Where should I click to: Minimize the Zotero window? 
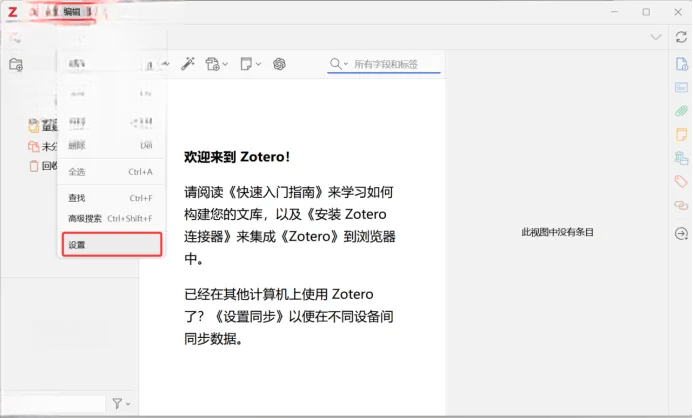point(614,12)
